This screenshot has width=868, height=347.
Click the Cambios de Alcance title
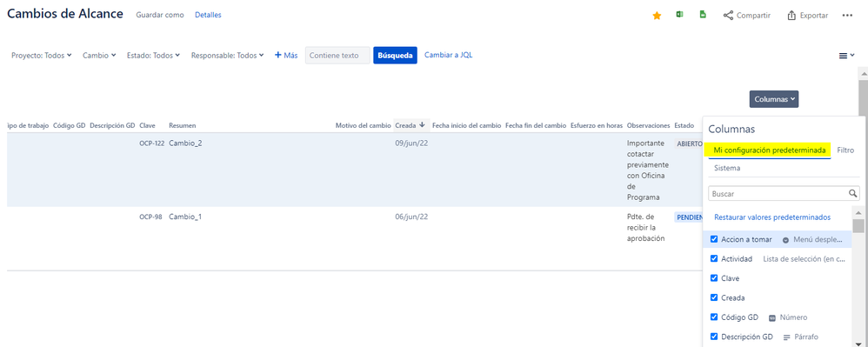64,15
